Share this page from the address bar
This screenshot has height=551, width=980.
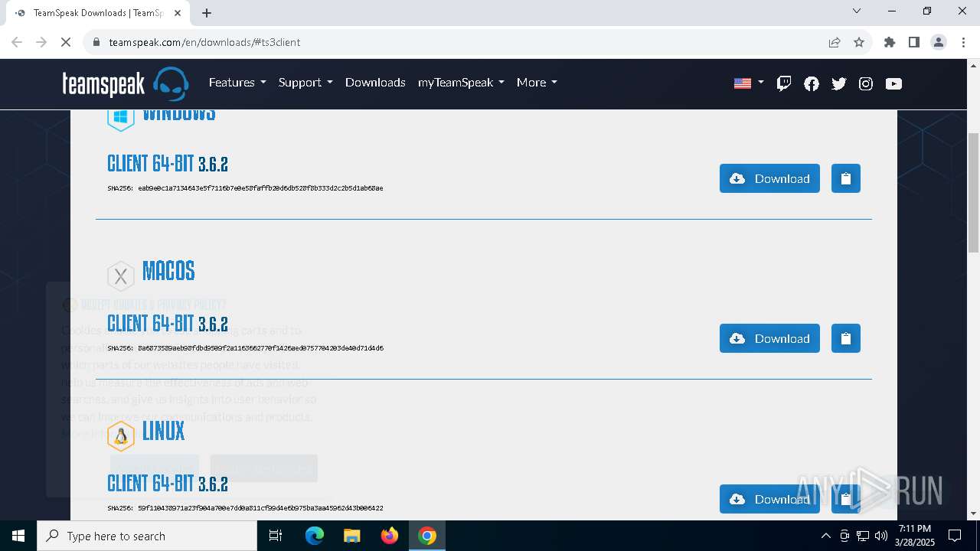point(835,42)
